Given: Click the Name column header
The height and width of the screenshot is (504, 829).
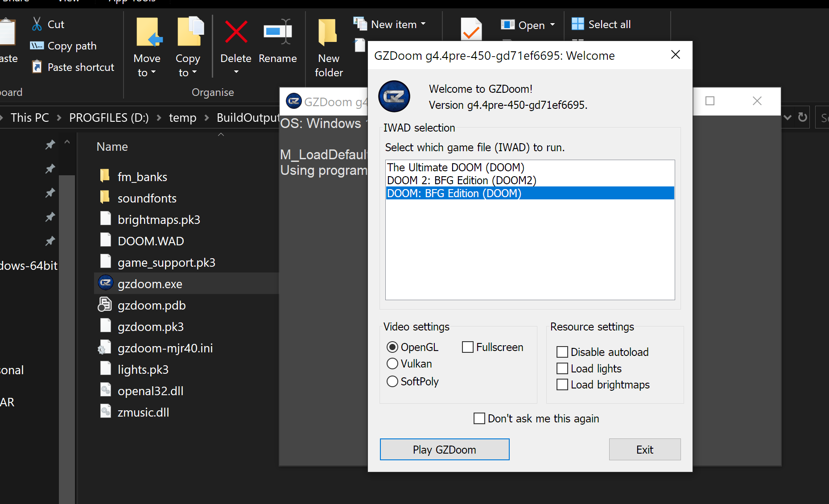Looking at the screenshot, I should click(112, 146).
